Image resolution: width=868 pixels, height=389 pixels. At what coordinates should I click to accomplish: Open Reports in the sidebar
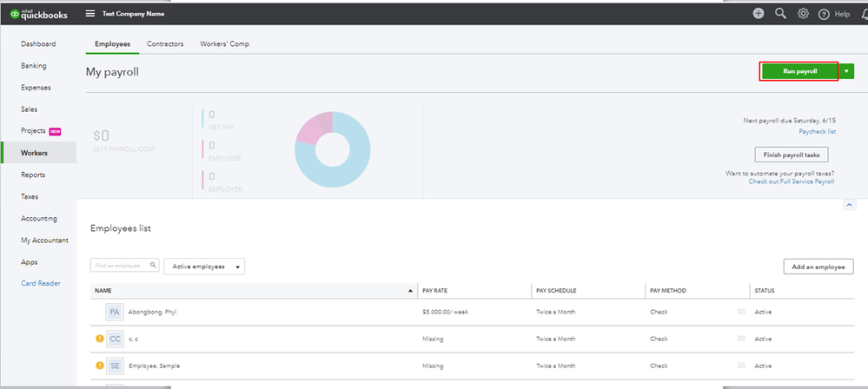click(x=33, y=175)
